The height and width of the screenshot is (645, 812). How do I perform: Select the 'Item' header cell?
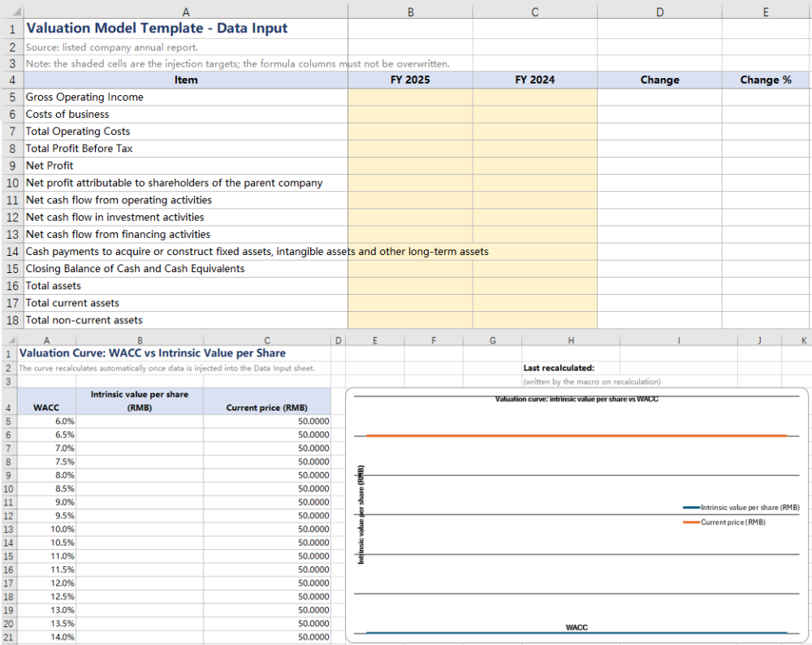(185, 80)
